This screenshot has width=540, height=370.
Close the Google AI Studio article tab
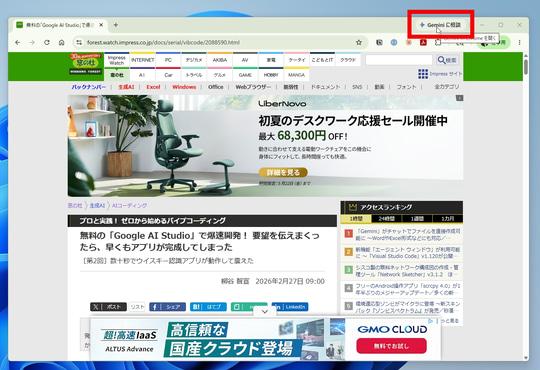[x=101, y=25]
